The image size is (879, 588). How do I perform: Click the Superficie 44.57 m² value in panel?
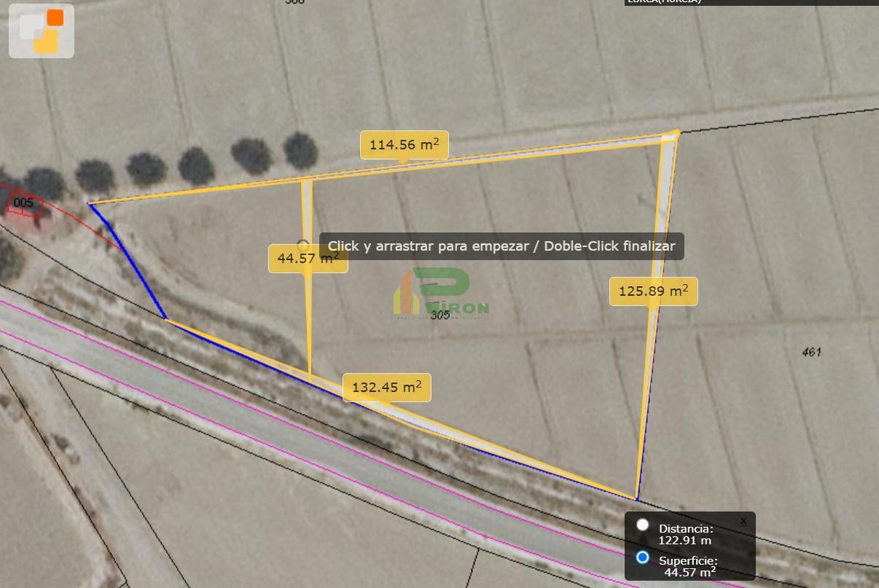pos(689,573)
